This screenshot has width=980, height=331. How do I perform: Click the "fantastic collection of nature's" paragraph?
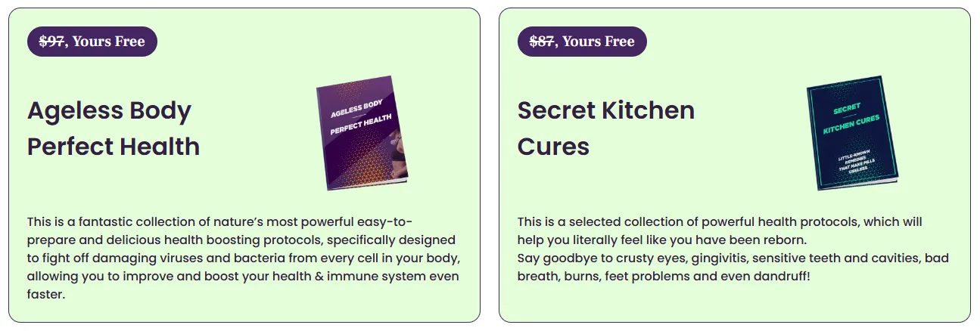click(244, 258)
